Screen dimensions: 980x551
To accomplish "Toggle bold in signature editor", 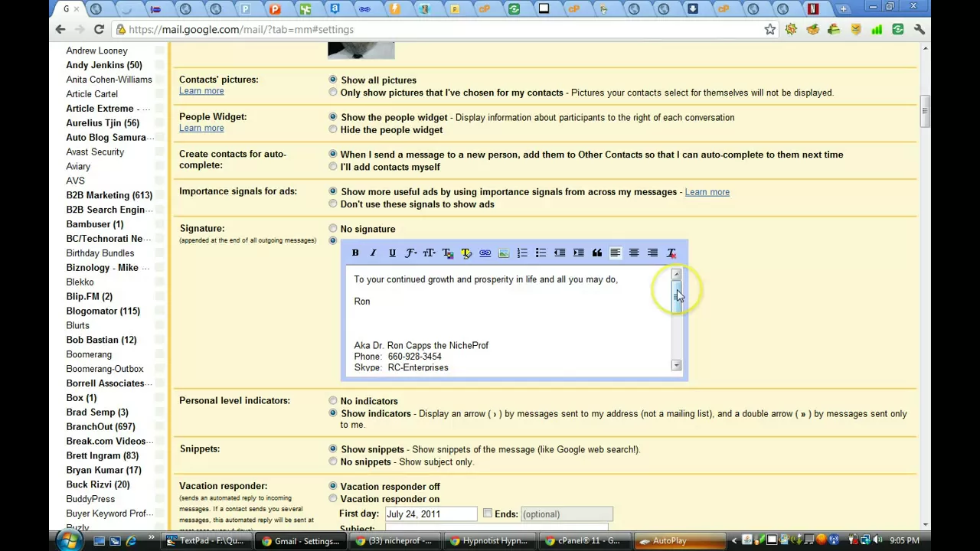I will [355, 253].
